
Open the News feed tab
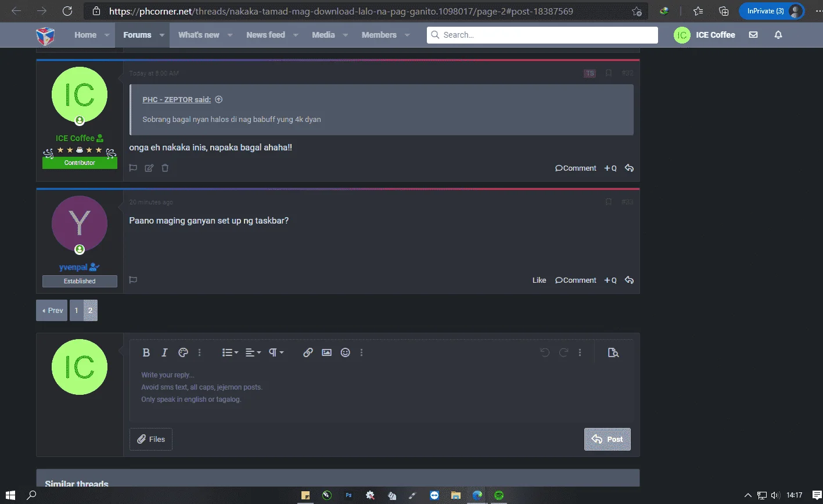265,35
